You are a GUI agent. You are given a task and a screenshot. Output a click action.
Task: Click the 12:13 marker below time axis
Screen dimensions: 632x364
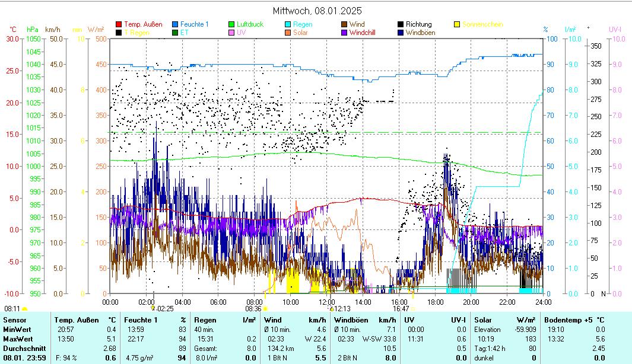(340, 308)
